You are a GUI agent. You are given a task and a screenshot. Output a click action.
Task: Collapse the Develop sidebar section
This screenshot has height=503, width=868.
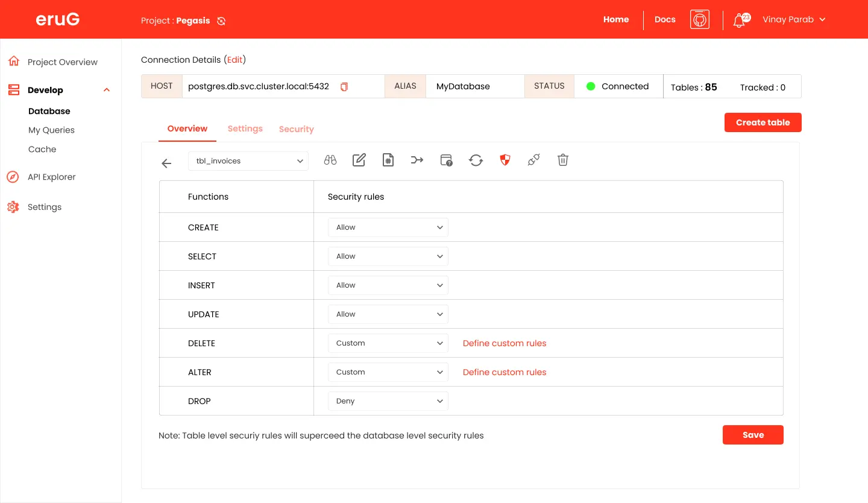click(107, 90)
